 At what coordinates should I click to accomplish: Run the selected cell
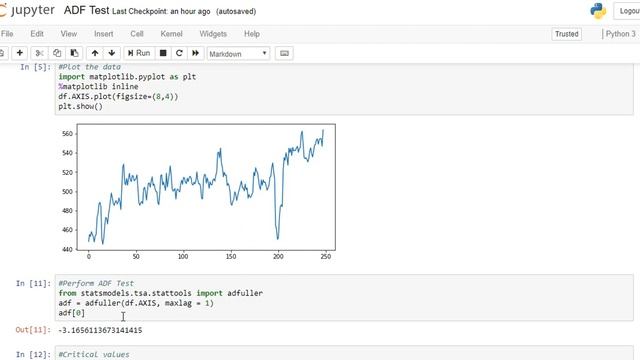click(139, 53)
